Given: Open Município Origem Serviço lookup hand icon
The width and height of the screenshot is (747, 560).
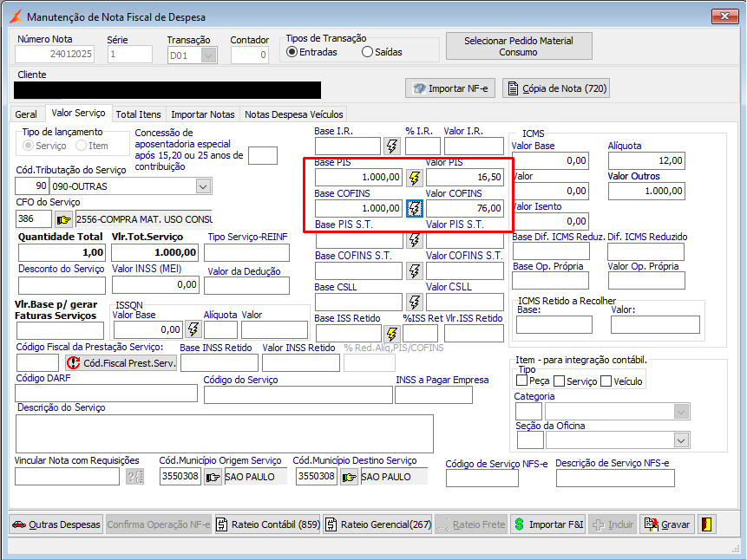Looking at the screenshot, I should click(x=213, y=477).
